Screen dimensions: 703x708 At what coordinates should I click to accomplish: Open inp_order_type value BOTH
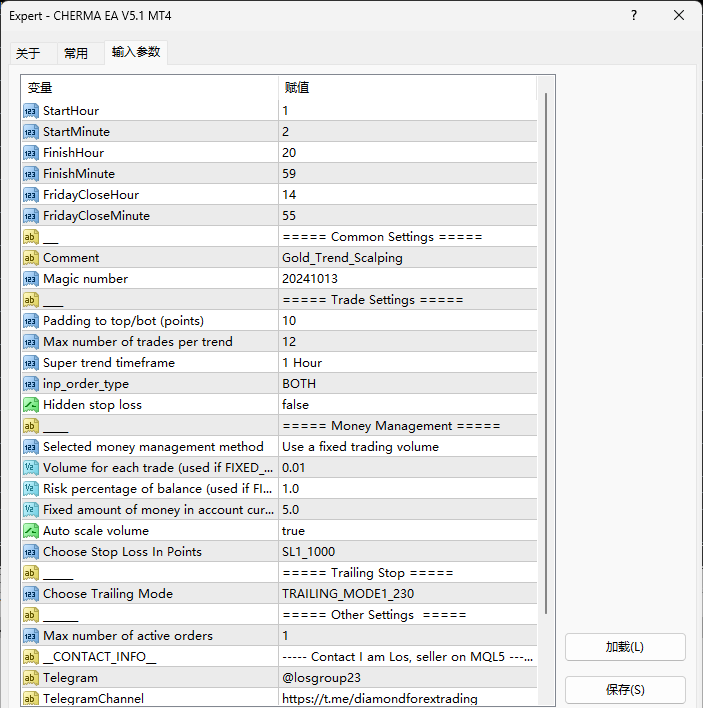pyautogui.click(x=408, y=384)
